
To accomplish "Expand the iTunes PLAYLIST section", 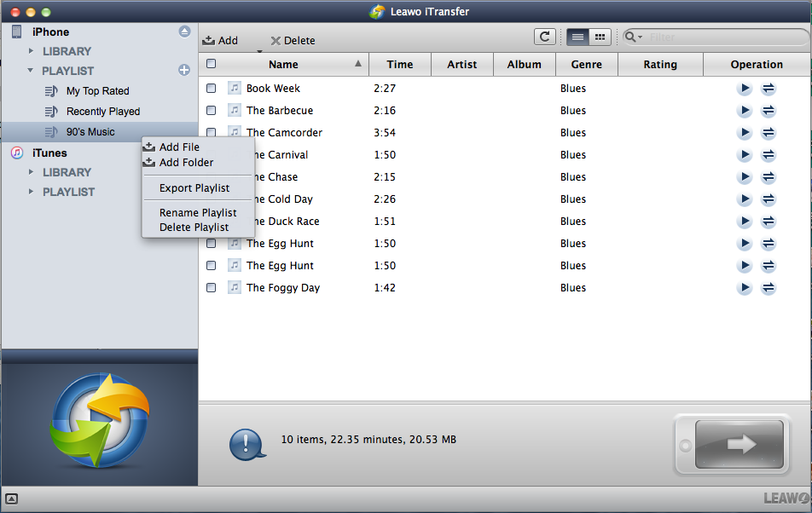I will [x=32, y=192].
